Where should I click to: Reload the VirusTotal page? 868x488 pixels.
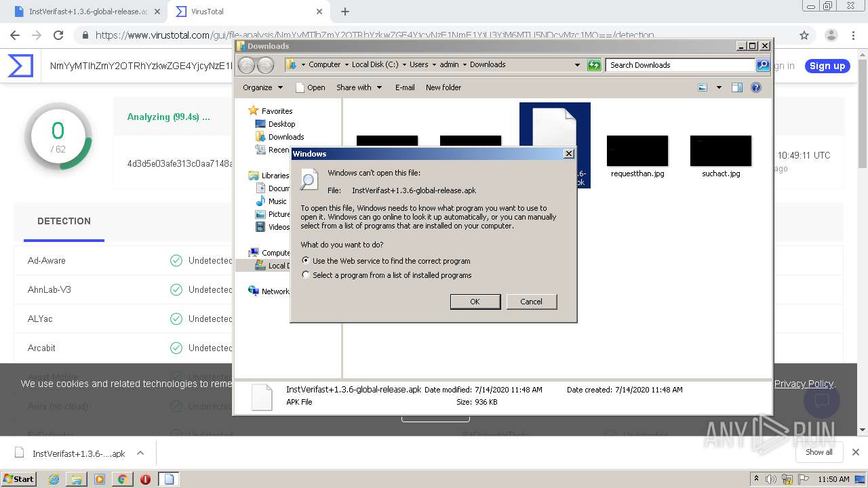(x=58, y=35)
